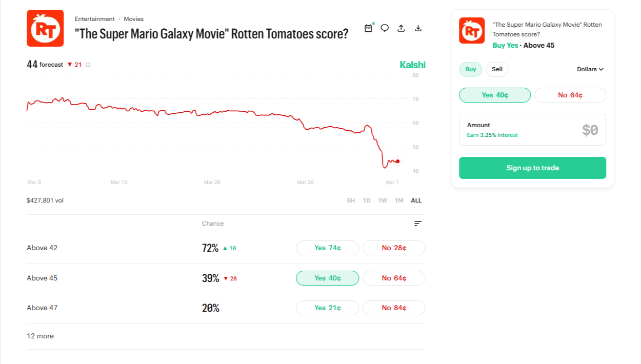Image resolution: width=641 pixels, height=364 pixels.
Task: Select the ALL time range tab
Action: click(x=415, y=200)
